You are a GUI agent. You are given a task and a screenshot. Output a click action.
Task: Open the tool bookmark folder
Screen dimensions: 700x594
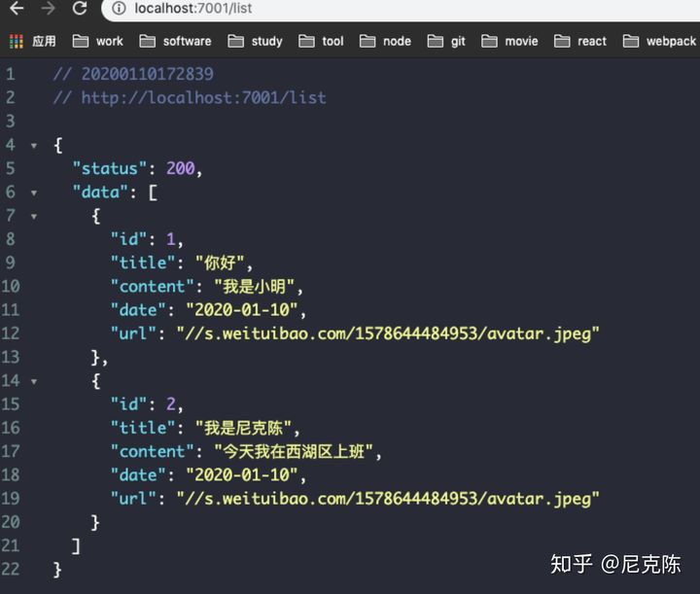321,42
